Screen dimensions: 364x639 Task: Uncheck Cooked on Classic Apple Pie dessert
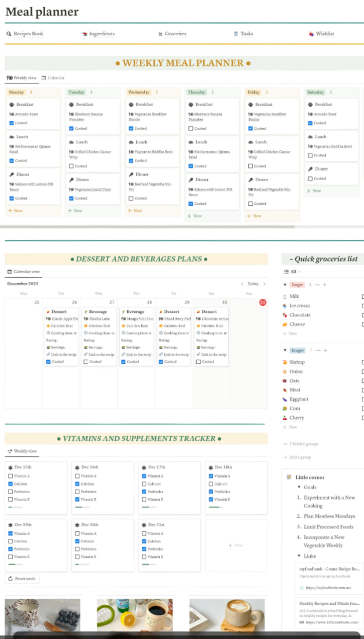[48, 362]
